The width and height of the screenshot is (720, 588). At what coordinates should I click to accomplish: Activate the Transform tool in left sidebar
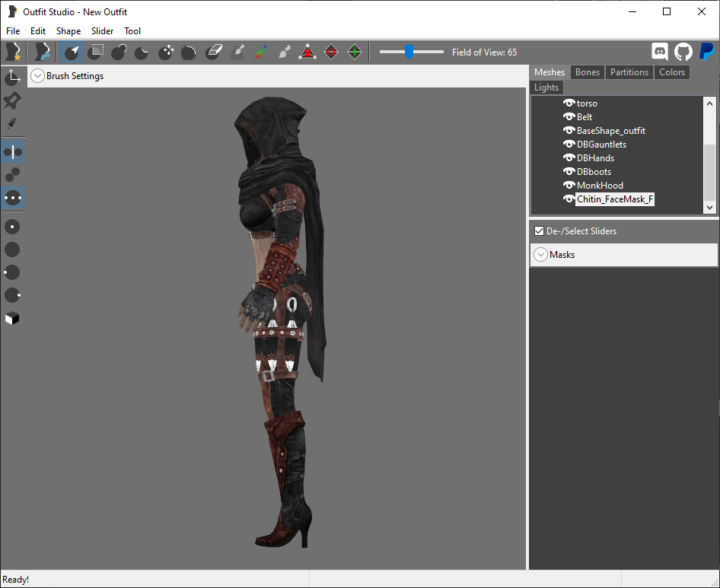12,77
